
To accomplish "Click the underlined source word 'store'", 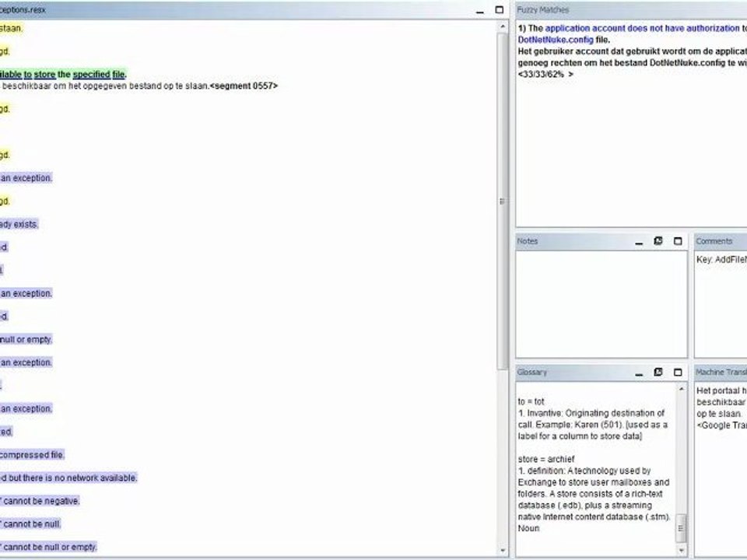I will pyautogui.click(x=44, y=75).
